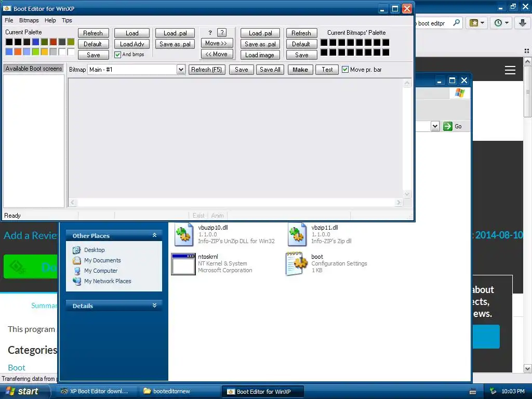Open the Bitmaps menu

[x=29, y=20]
